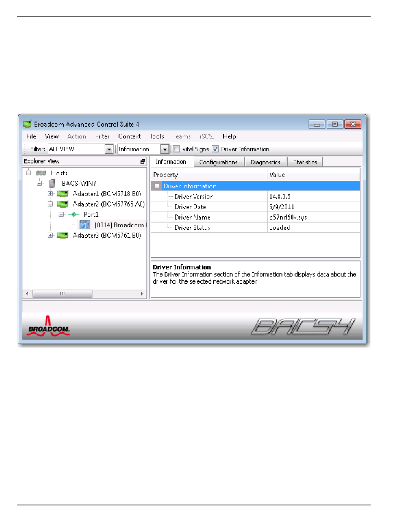This screenshot has height=532, width=401.
Task: Open the iSCSI menu
Action: [207, 136]
